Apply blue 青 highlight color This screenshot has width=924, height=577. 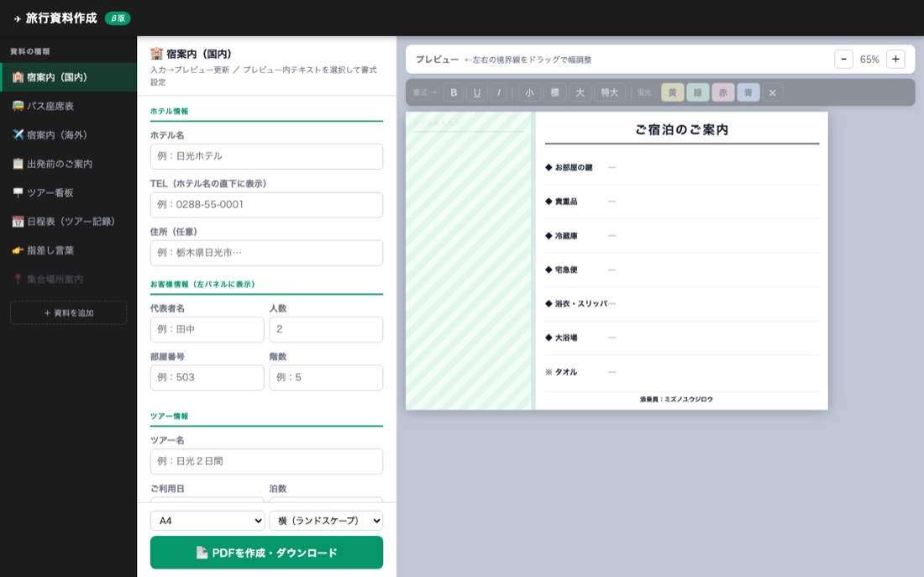[x=748, y=92]
